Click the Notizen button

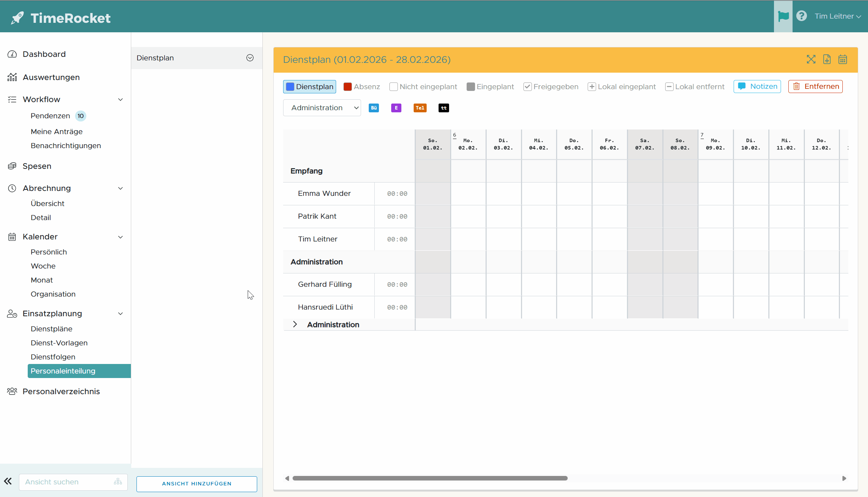pyautogui.click(x=757, y=86)
